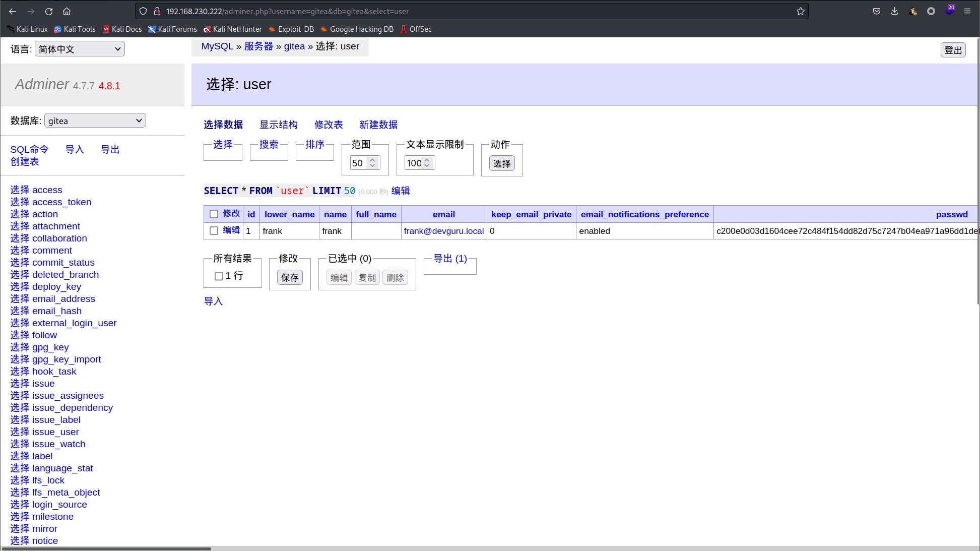
Task: Select the 选择数据 tab
Action: coord(223,125)
